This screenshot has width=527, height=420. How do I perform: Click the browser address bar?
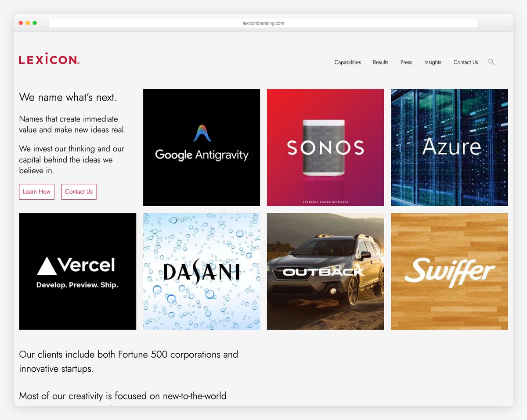tap(263, 22)
